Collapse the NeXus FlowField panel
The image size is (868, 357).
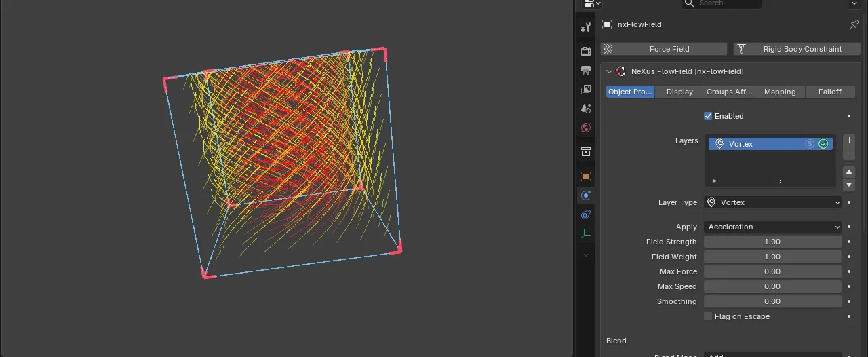tap(609, 71)
